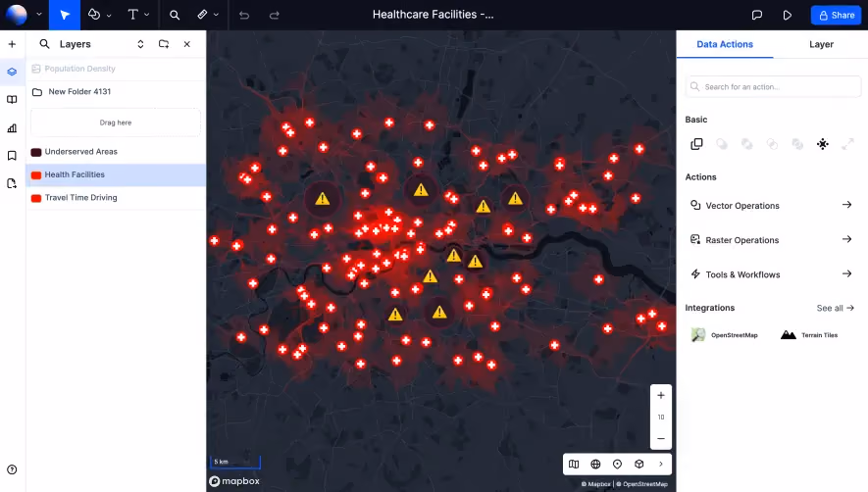This screenshot has width=868, height=492.
Task: Click the Travel Time Driving red swatch
Action: point(36,198)
